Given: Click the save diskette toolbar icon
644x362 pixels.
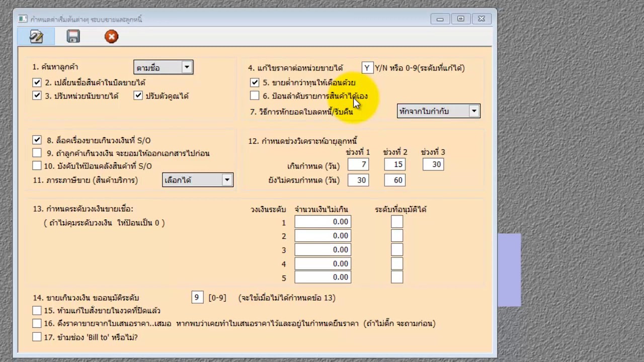Looking at the screenshot, I should click(x=73, y=36).
